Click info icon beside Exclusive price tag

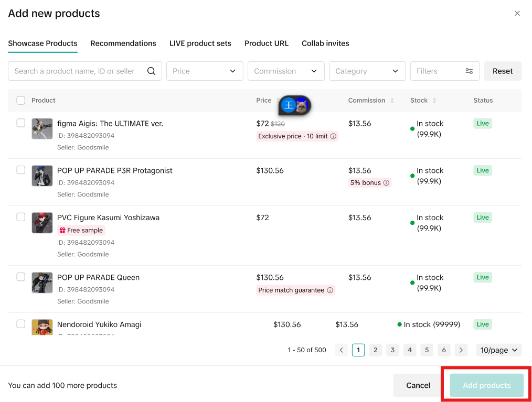point(333,136)
